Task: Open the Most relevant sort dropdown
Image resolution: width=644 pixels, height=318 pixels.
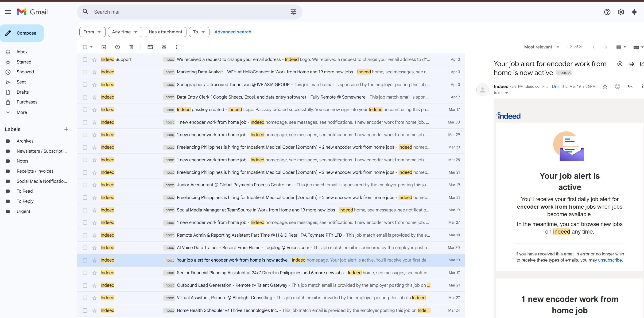Action: (542, 47)
